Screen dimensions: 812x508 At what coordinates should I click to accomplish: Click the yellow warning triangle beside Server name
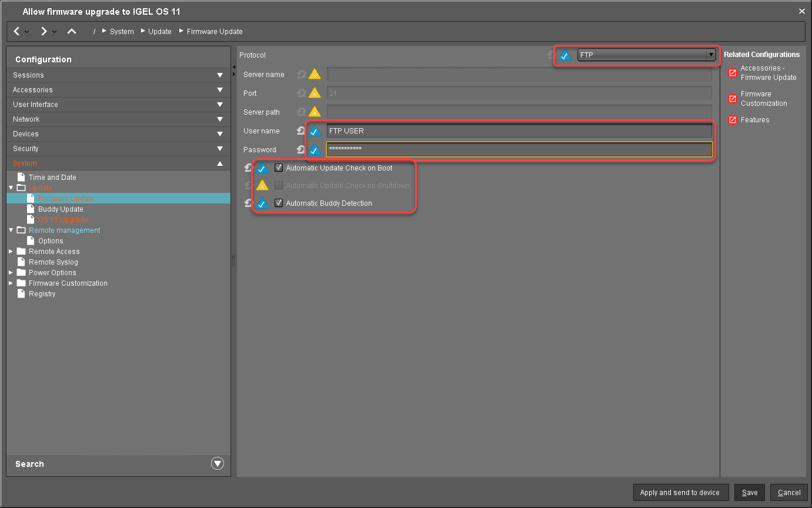[x=315, y=75]
